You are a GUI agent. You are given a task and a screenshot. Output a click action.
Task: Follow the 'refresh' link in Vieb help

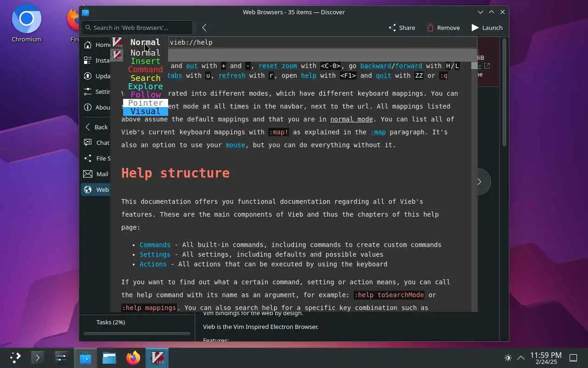232,75
